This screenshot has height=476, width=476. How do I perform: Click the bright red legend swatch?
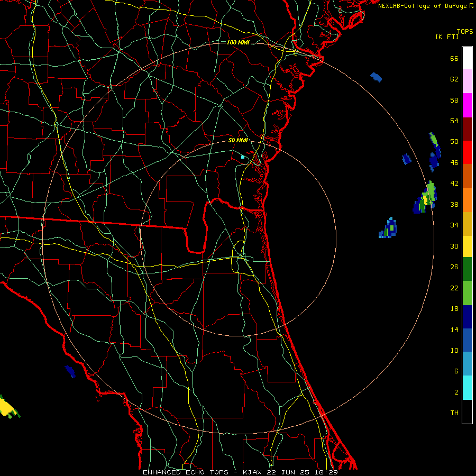[x=467, y=152]
